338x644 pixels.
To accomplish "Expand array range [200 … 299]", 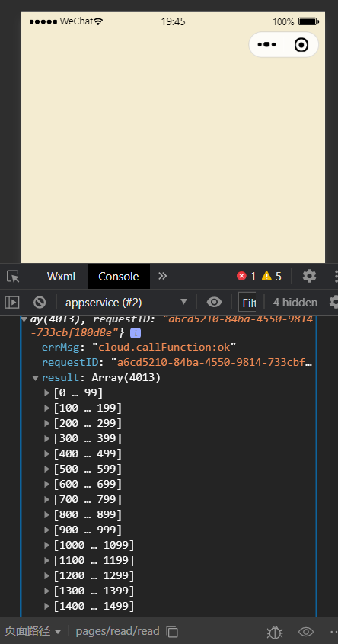I will click(46, 424).
